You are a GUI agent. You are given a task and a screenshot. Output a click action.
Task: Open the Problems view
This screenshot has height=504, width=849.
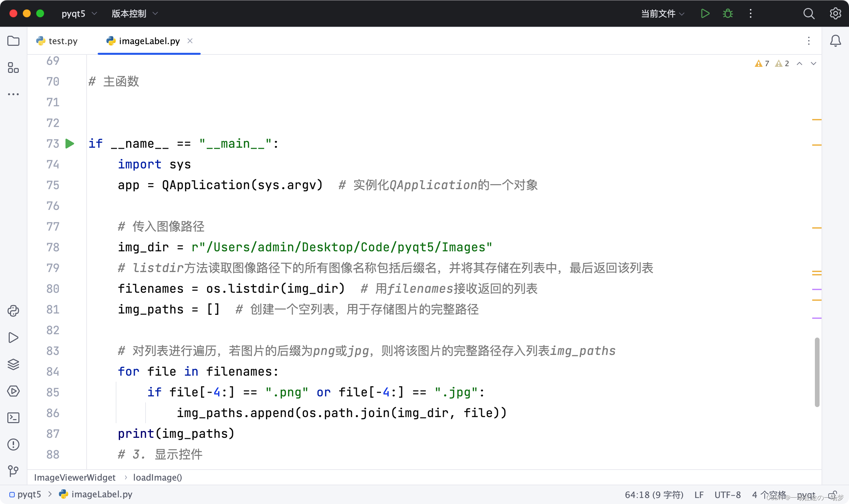click(14, 444)
